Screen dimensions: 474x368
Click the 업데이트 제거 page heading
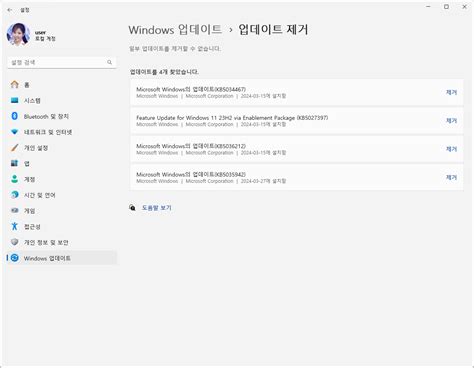(273, 30)
